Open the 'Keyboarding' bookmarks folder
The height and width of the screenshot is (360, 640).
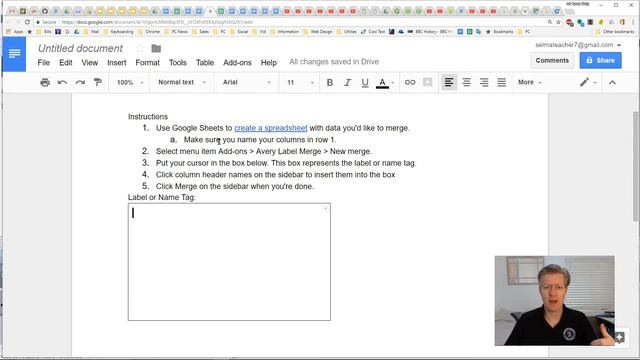pos(119,31)
